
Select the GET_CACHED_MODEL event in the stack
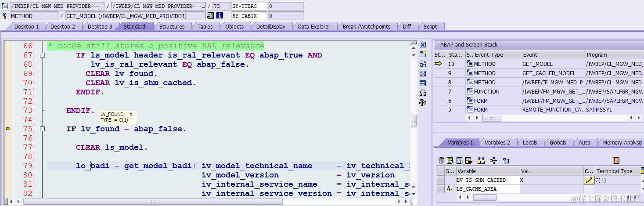553,73
